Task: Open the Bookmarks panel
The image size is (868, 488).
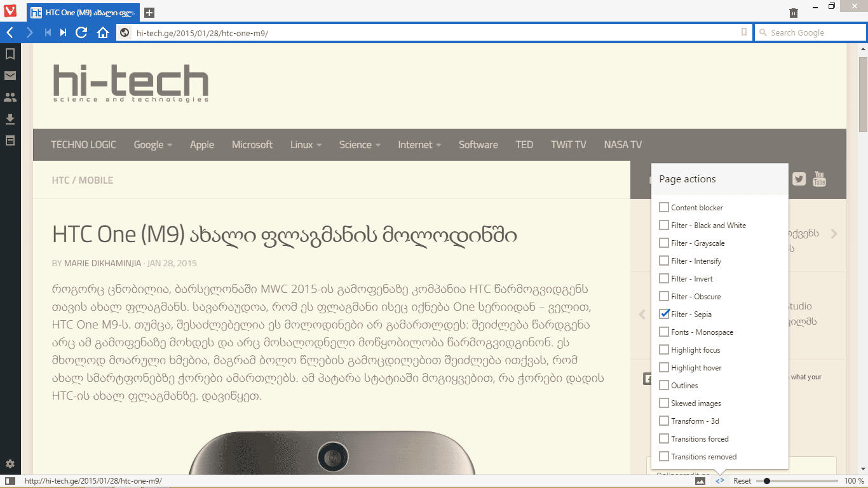Action: tap(10, 54)
